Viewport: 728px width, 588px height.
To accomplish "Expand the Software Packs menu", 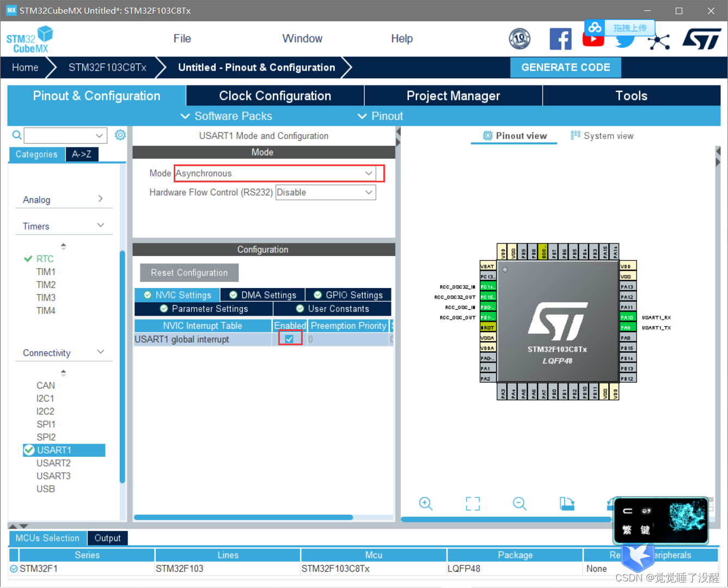I will [226, 116].
